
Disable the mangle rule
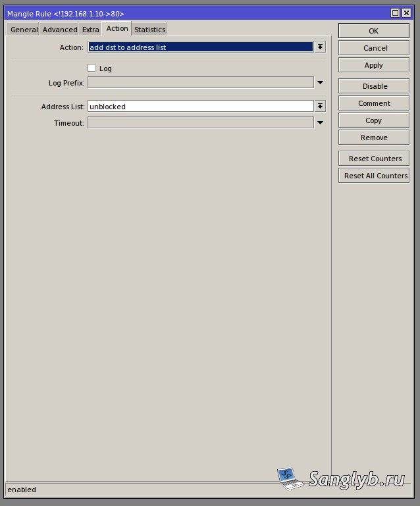374,86
